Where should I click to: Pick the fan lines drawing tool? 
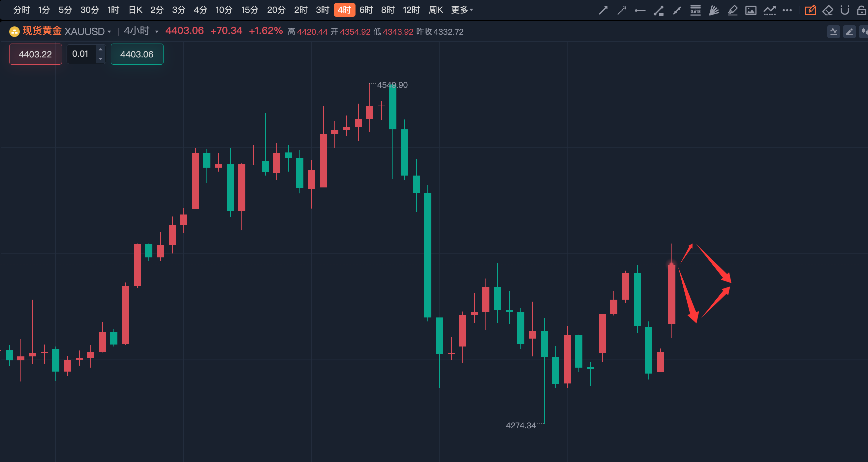[714, 11]
